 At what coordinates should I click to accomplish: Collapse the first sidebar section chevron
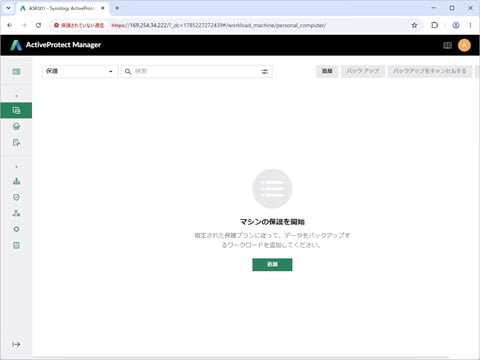coord(16,96)
